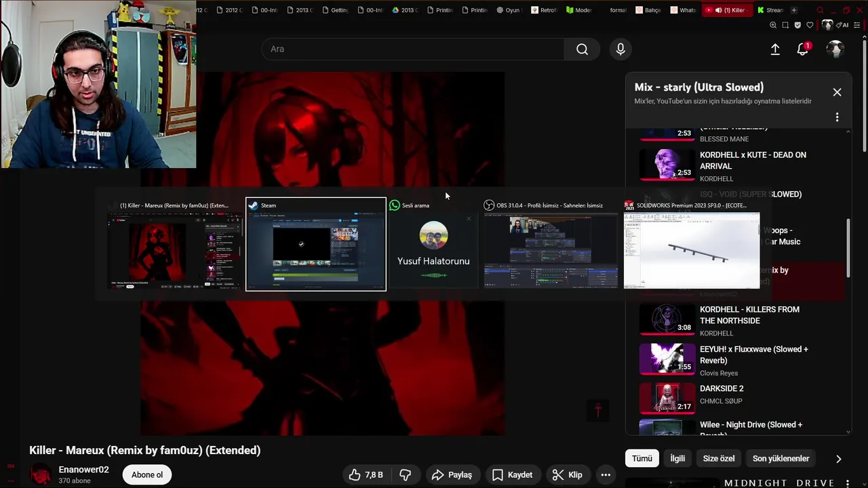This screenshot has height=488, width=868.
Task: Open options for MIDNIGHT DRIVE suggestion
Action: [848, 483]
